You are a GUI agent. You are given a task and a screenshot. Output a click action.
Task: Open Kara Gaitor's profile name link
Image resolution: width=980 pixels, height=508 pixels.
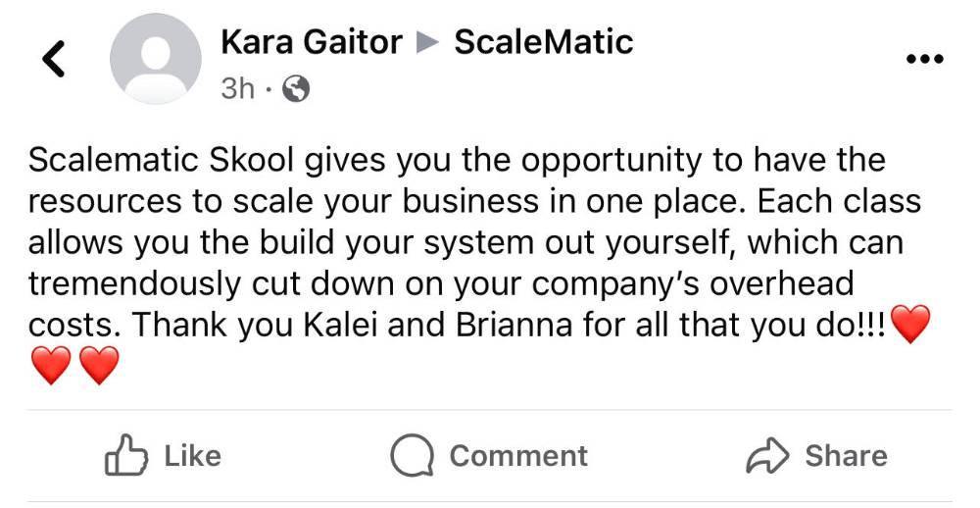[312, 42]
